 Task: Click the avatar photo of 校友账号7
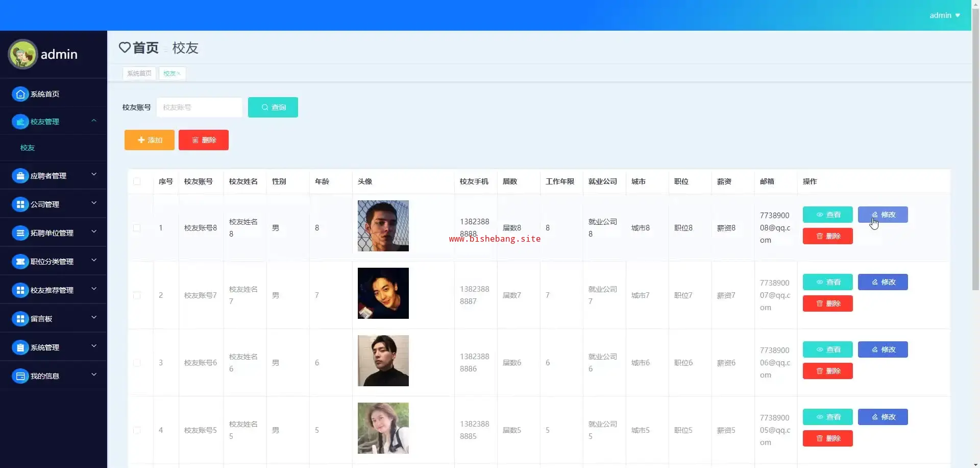(383, 293)
